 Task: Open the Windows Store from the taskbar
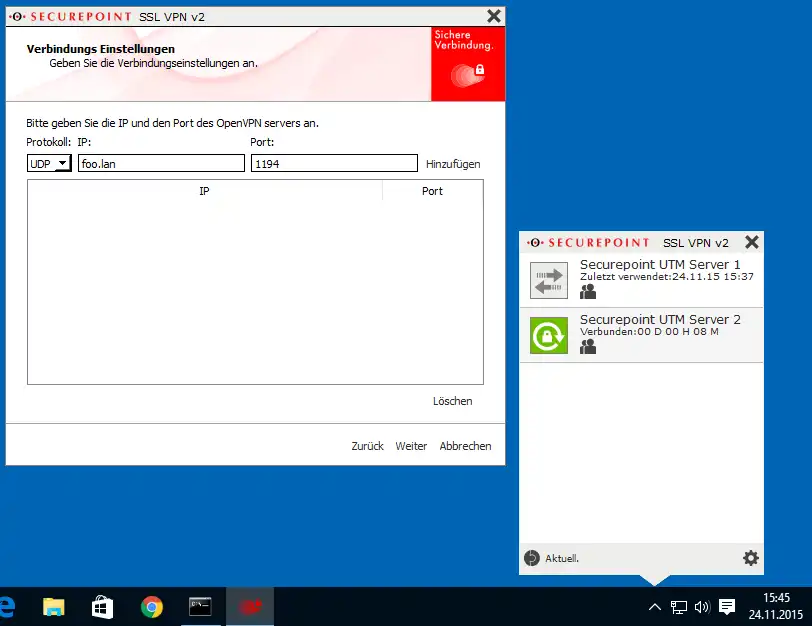[x=103, y=607]
